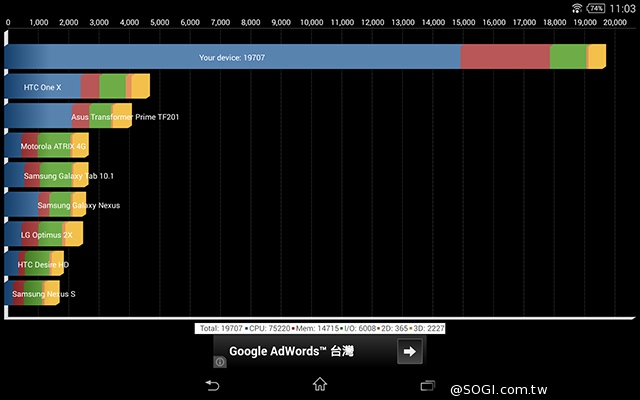Select the LG Optimus 2X bar
Viewport: 640px width, 400px height.
[43, 235]
